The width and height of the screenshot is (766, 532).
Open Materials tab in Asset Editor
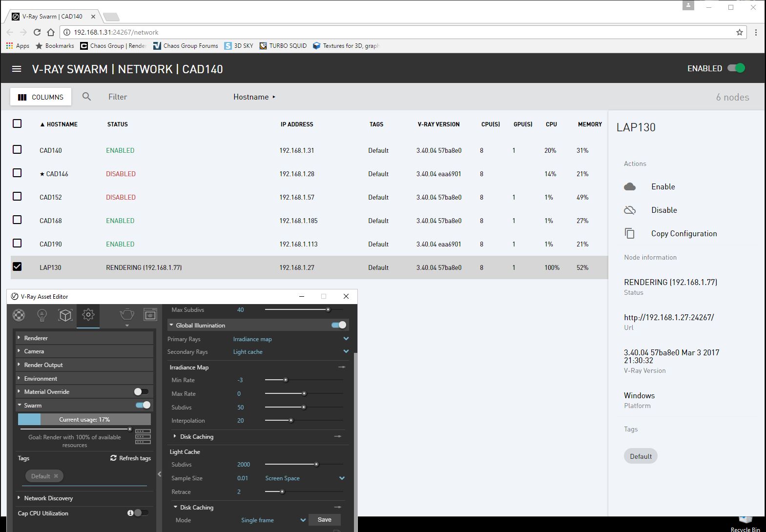19,315
